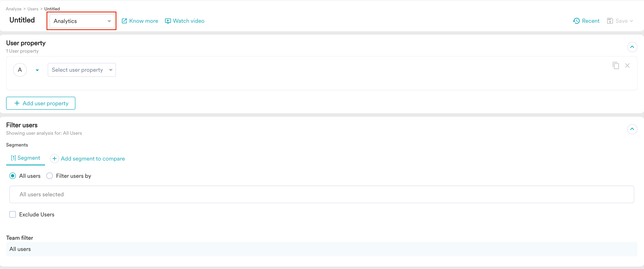Screen dimensions: 644x269
Task: Open the Analytics dropdown
Action: (82, 21)
